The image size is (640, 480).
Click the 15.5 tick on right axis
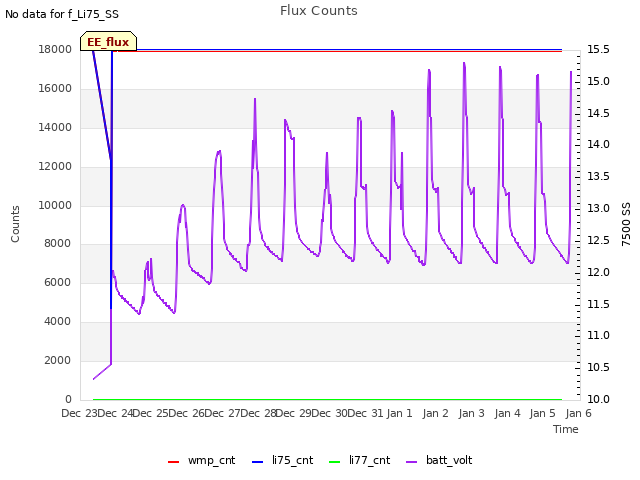[x=598, y=49]
